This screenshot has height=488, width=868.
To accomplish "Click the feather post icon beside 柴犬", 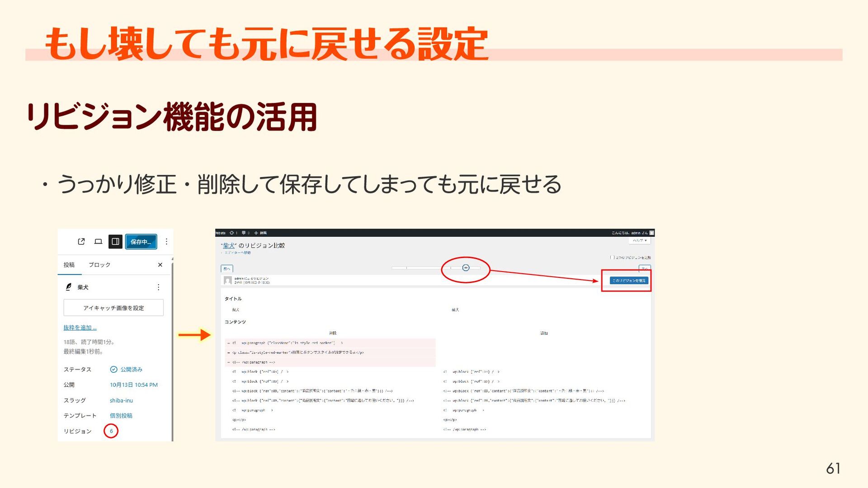I will click(x=69, y=287).
